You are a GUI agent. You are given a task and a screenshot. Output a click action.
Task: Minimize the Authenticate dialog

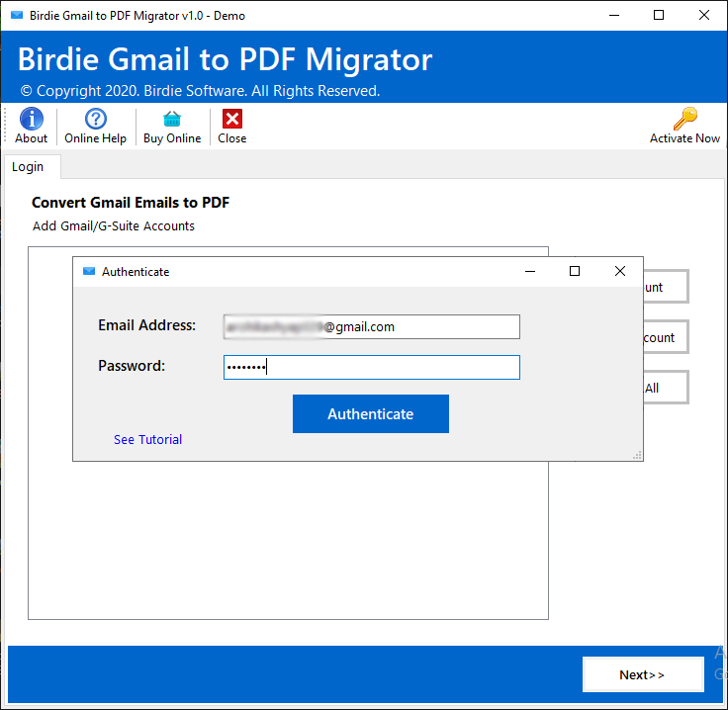[530, 271]
